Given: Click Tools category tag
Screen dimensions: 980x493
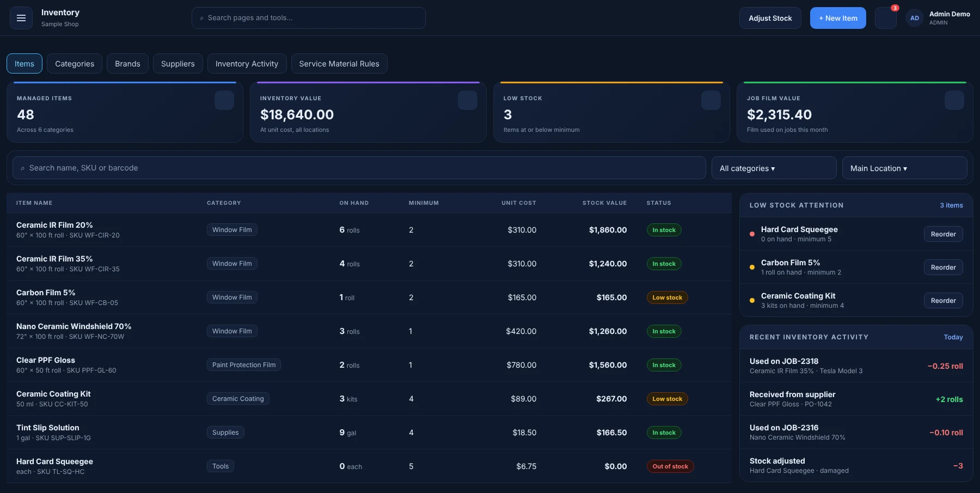Looking at the screenshot, I should coord(220,466).
